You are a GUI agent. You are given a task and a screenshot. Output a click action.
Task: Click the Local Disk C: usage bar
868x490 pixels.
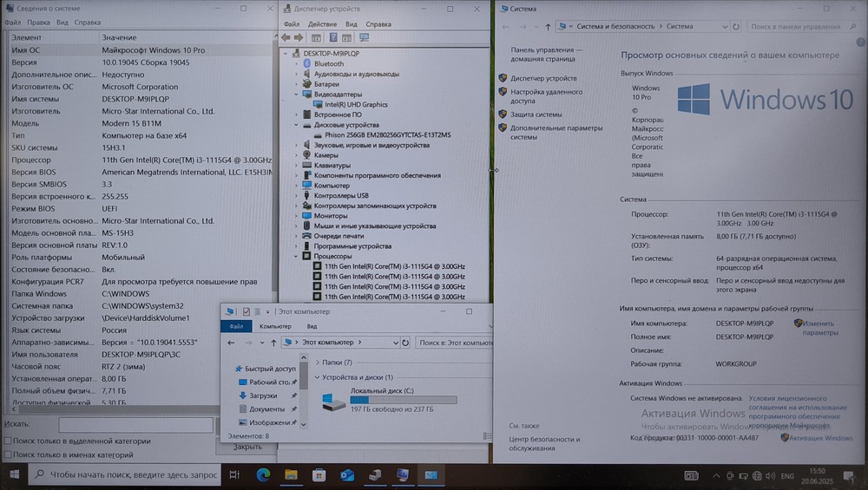[403, 400]
